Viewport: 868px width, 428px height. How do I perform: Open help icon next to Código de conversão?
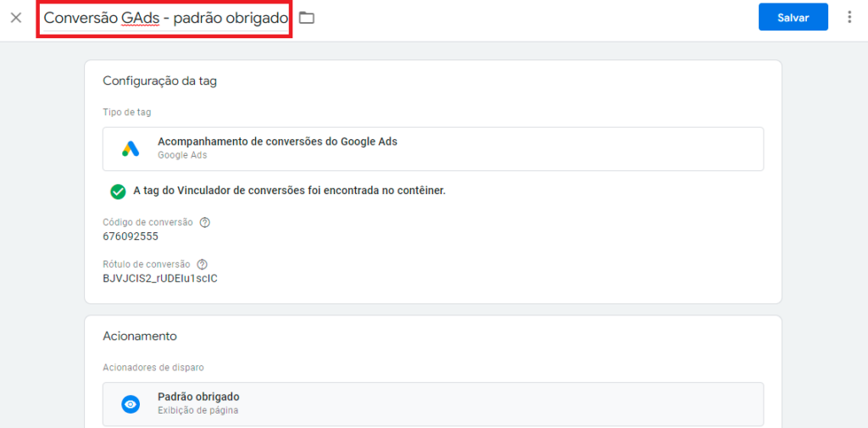205,223
